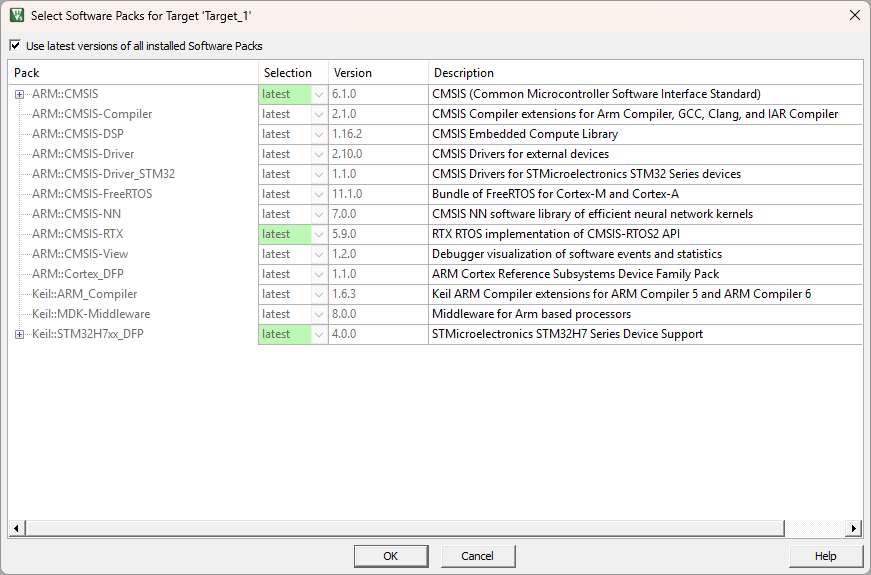Select the ARM::CMSIS-Driver pack name
Screen dimensions: 871x575
click(83, 154)
